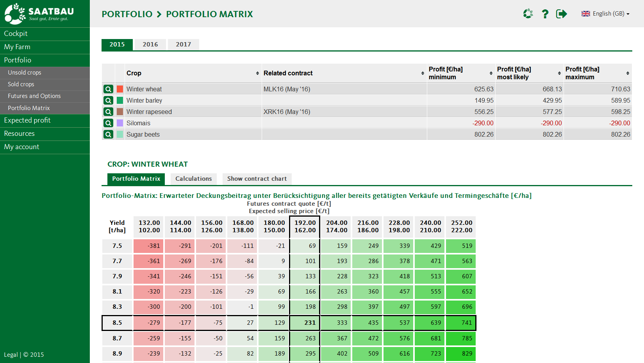Click the magnifier icon for Winter rapeseed

(x=108, y=112)
